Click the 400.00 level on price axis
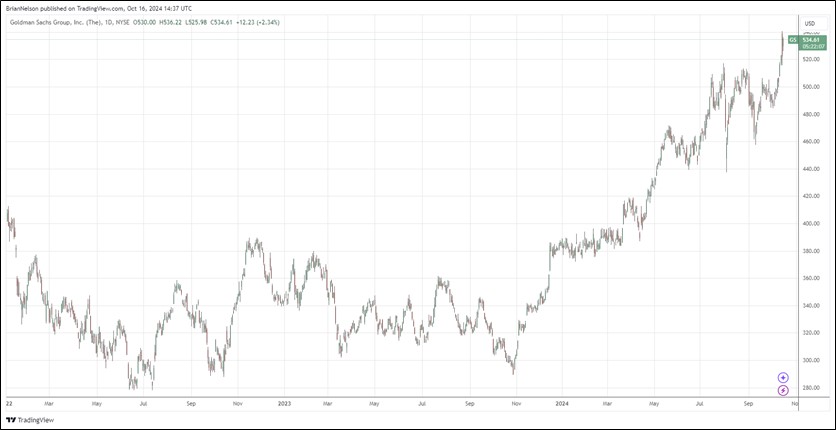The width and height of the screenshot is (836, 430). coord(811,224)
